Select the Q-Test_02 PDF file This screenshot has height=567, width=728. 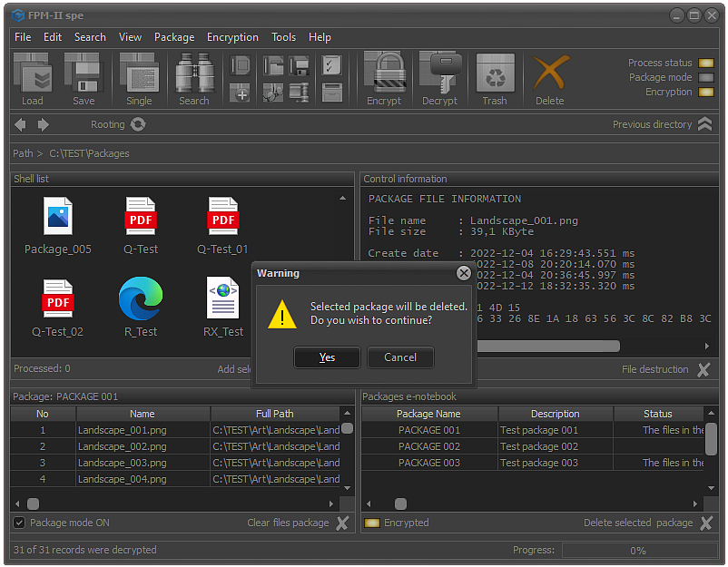(x=57, y=308)
